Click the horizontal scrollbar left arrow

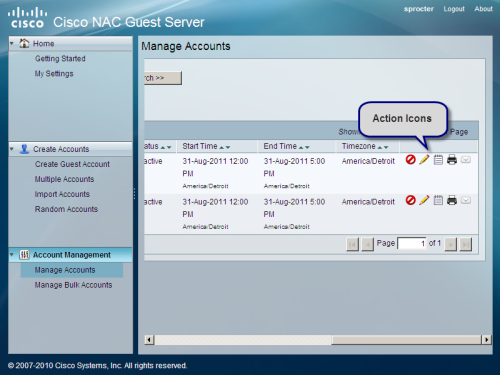(149, 340)
